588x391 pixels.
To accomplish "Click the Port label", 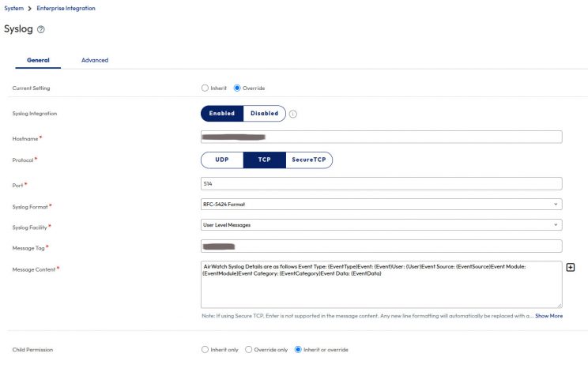I will coord(17,186).
